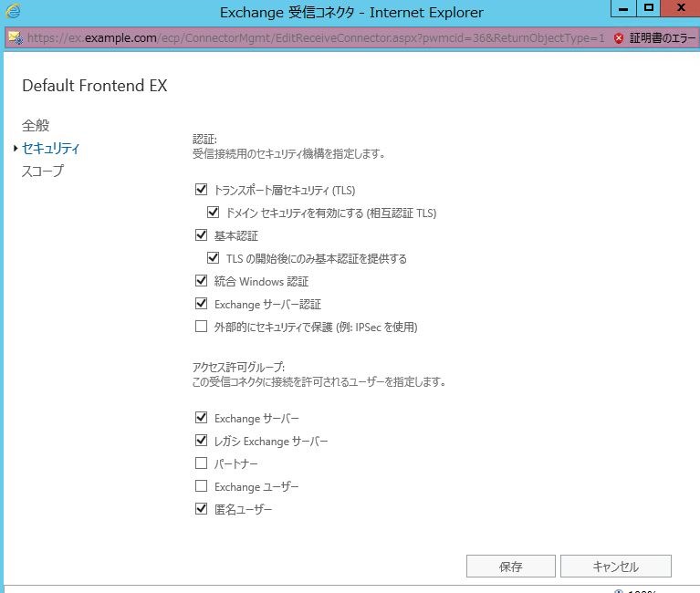This screenshot has height=593, width=700.
Task: Check the Exchange ユーザー checkbox
Action: pos(202,485)
